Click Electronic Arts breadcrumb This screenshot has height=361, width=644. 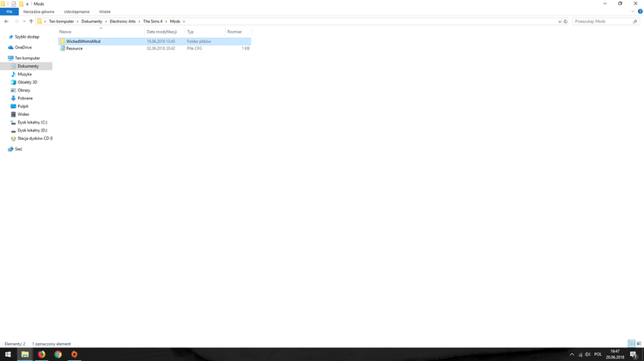pos(123,21)
